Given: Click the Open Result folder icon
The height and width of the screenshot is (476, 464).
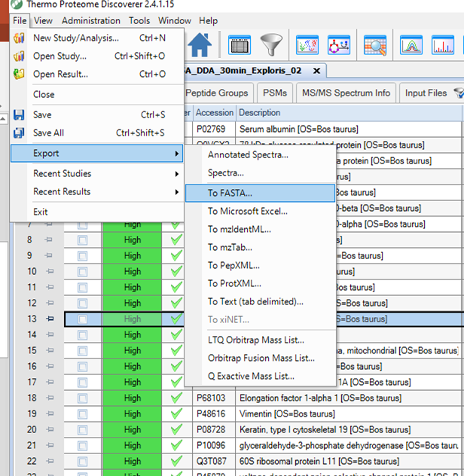Looking at the screenshot, I should pos(19,74).
